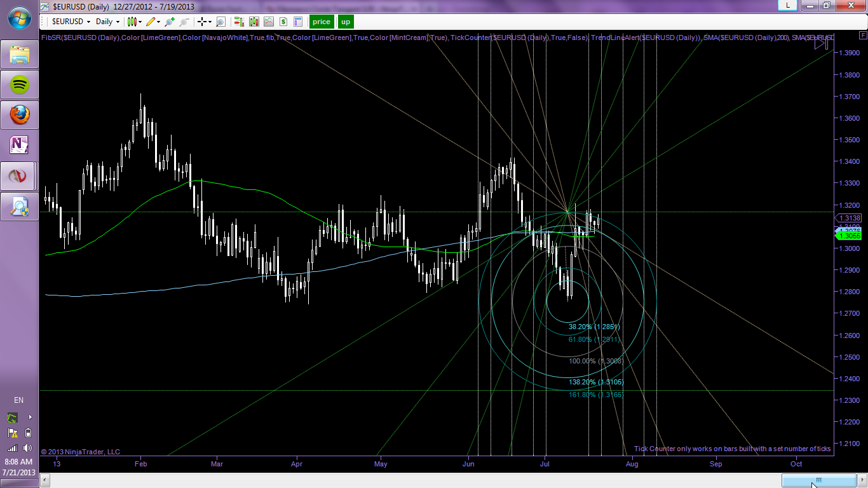Open OneNote from the taskbar
The image size is (868, 488).
(x=20, y=144)
